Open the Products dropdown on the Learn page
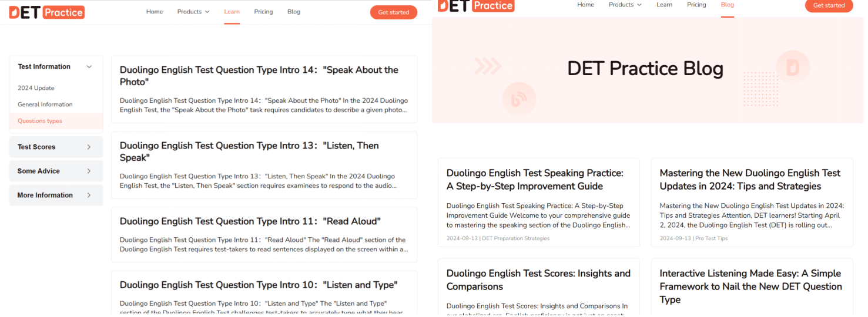This screenshot has height=317, width=868. point(193,12)
